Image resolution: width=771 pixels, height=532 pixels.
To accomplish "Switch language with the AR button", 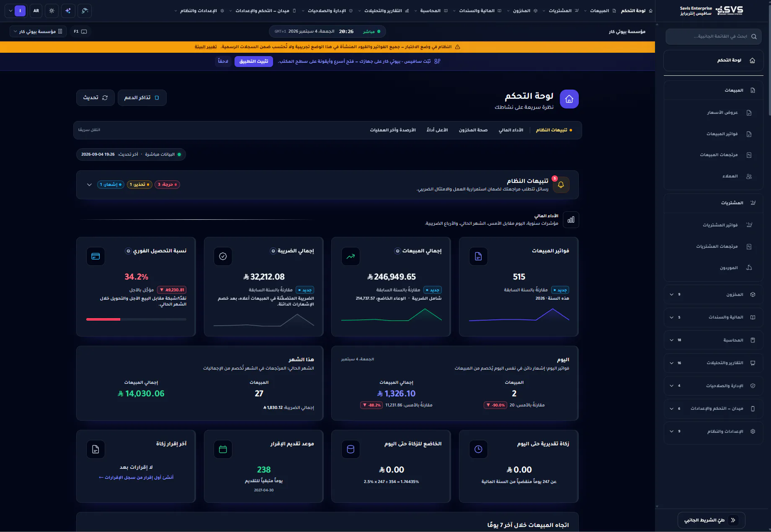I will tap(36, 11).
